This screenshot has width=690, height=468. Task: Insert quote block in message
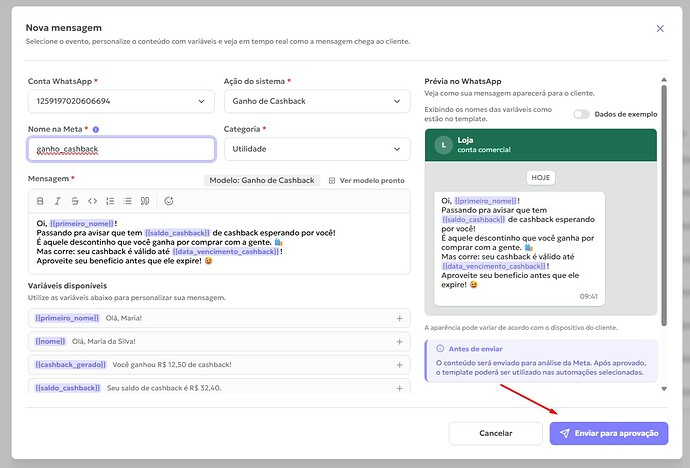[x=145, y=201]
